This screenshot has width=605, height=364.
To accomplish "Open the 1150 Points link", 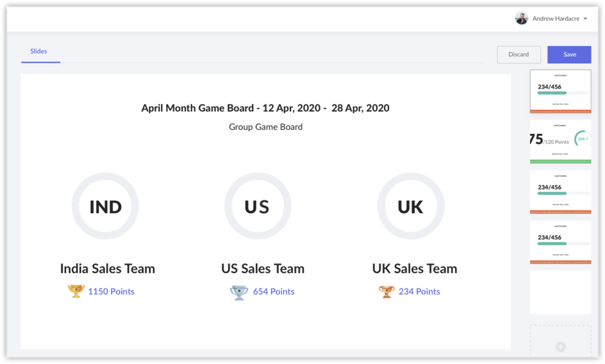I will 111,291.
